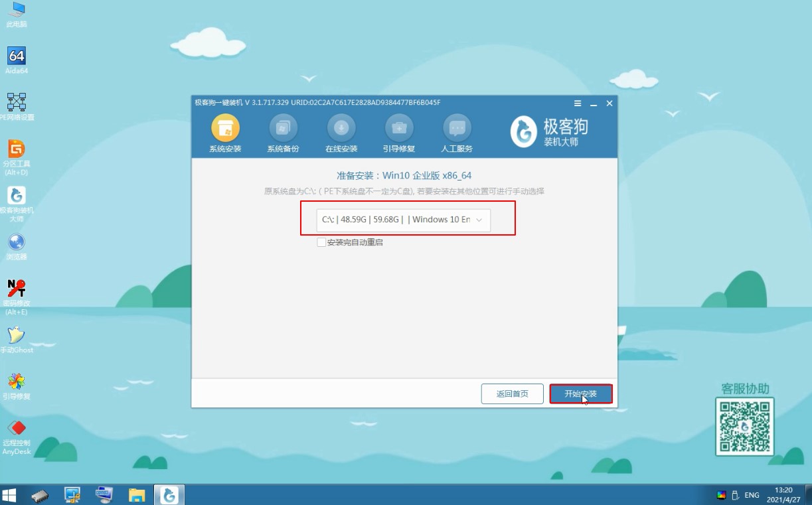
Task: Open the 人工服务 (Manual Service) section
Action: pos(456,131)
